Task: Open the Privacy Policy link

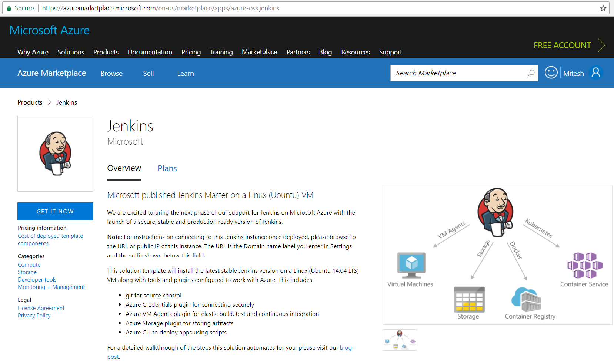Action: coord(34,316)
